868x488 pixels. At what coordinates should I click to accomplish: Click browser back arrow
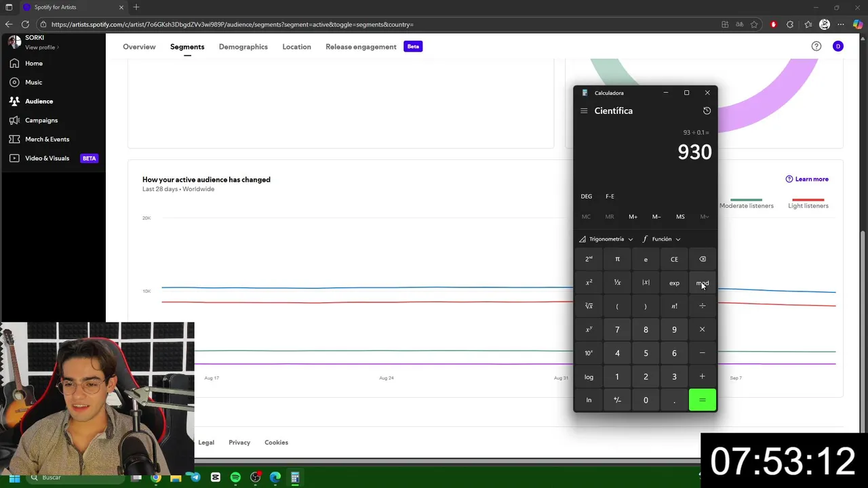point(9,24)
